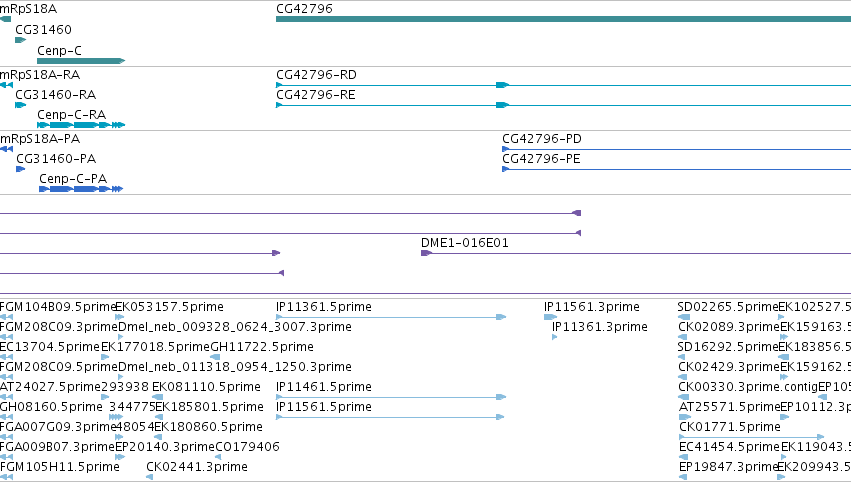This screenshot has height=482, width=851.
Task: Click the CK01771.5prime EST label
Action: point(730,427)
